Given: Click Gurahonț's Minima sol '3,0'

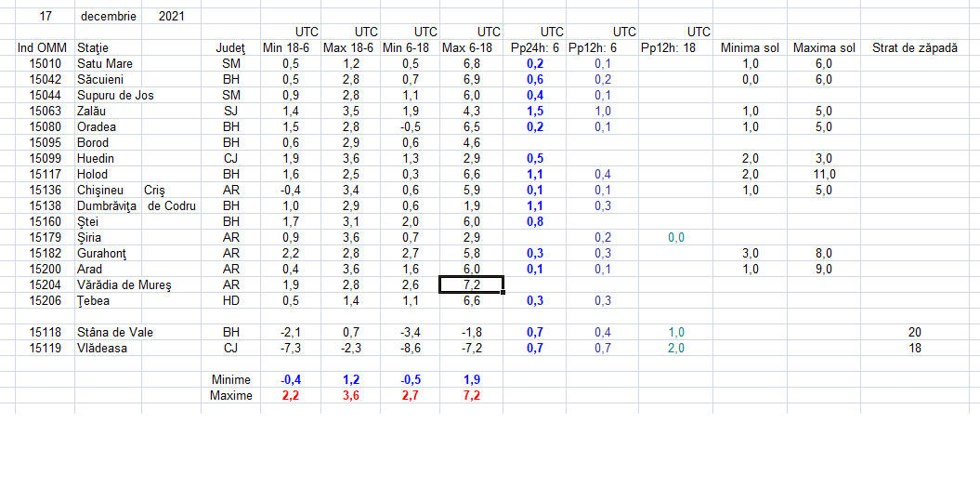Looking at the screenshot, I should pyautogui.click(x=750, y=253).
